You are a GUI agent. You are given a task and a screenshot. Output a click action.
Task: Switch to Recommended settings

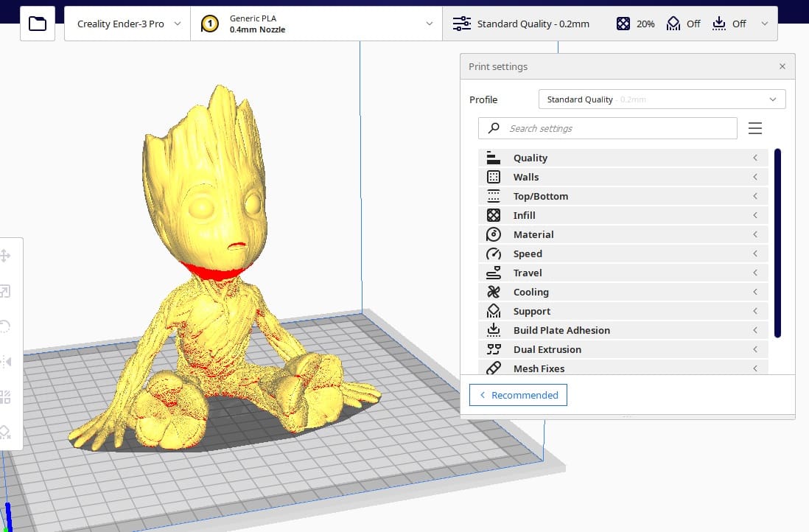pyautogui.click(x=518, y=395)
